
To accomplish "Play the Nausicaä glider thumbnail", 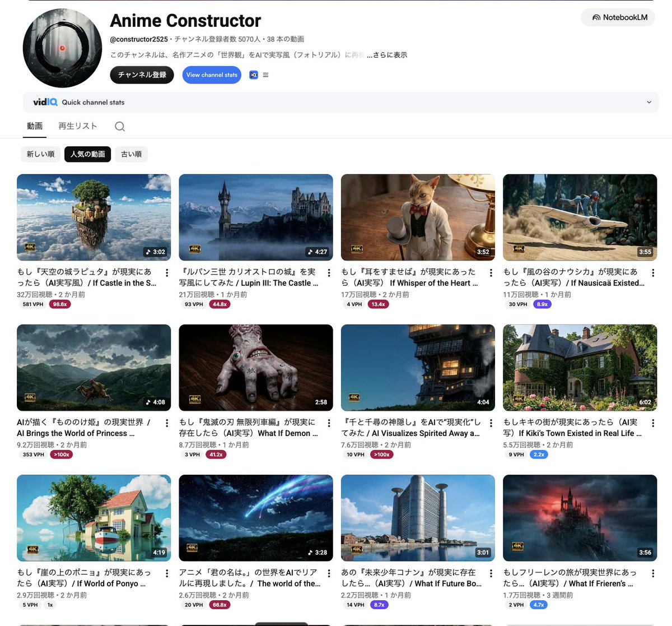I will coord(580,217).
